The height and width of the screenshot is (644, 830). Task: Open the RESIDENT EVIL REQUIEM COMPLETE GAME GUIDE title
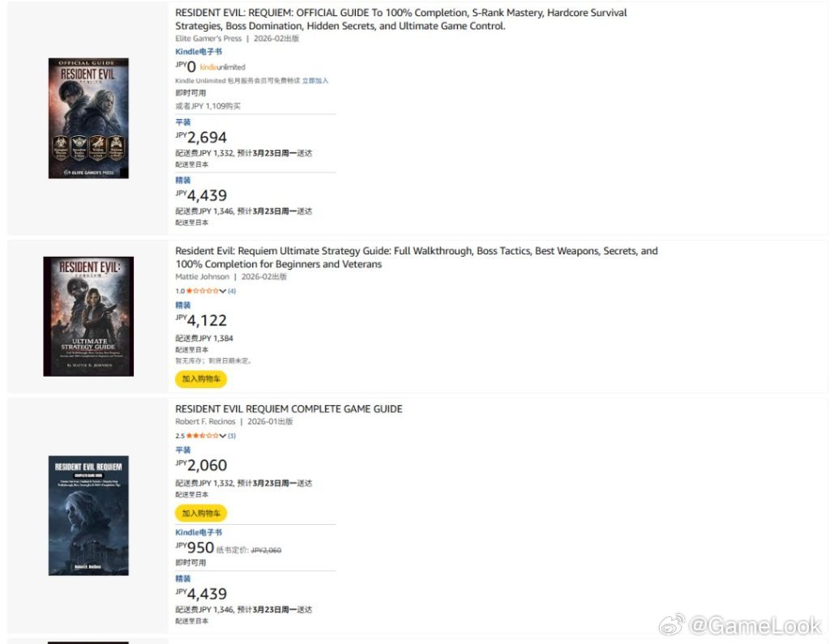tap(289, 409)
